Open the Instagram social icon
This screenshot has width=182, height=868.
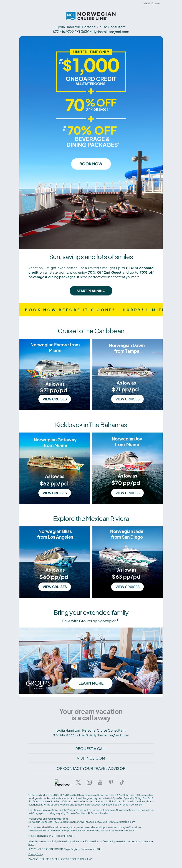(89, 782)
